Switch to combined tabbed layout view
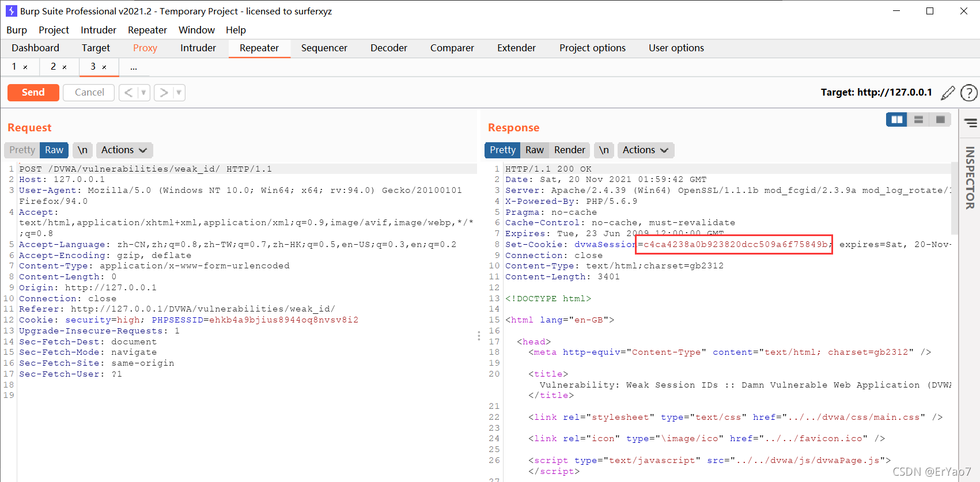Screen dimensions: 980x482 coord(940,119)
